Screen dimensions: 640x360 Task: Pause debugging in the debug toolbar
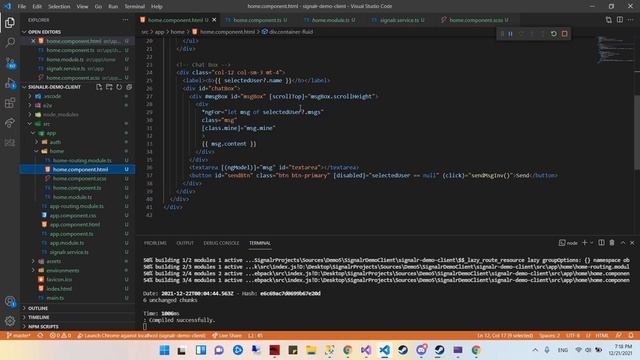pos(510,34)
